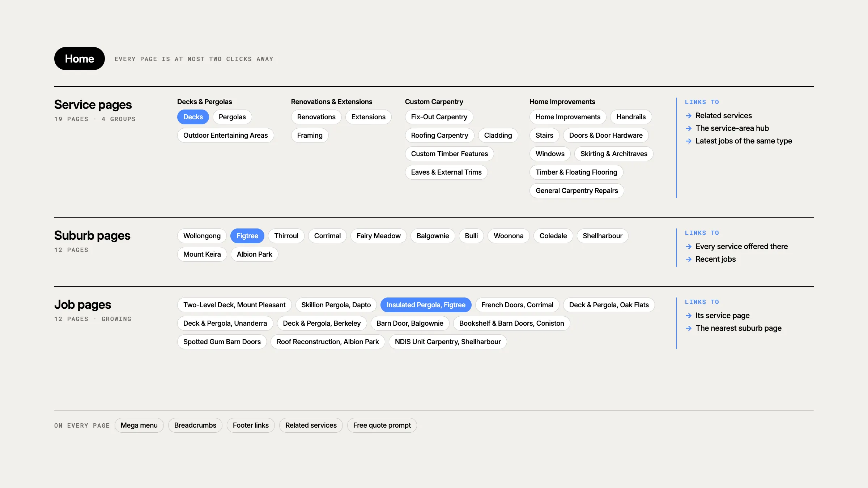The height and width of the screenshot is (488, 868).
Task: Click French Doors, Corrimal job
Action: (x=517, y=305)
